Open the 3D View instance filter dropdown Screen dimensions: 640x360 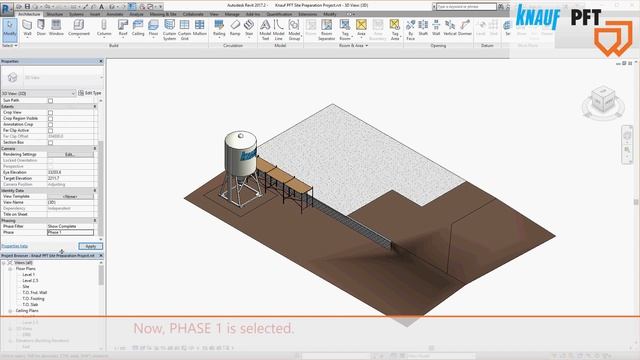pos(38,93)
